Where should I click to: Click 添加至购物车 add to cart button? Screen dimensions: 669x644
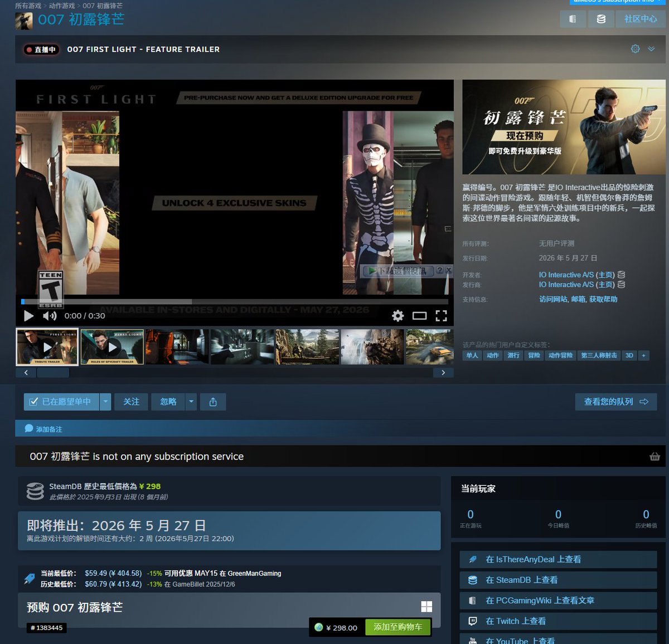click(398, 627)
